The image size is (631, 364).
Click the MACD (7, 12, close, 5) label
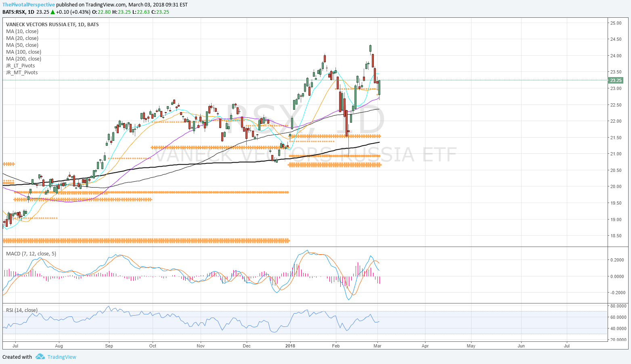31,254
